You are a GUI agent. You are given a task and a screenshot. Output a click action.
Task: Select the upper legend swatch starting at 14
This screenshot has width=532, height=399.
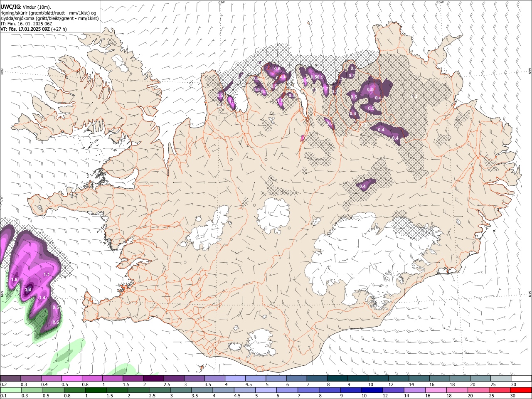pyautogui.click(x=419, y=379)
